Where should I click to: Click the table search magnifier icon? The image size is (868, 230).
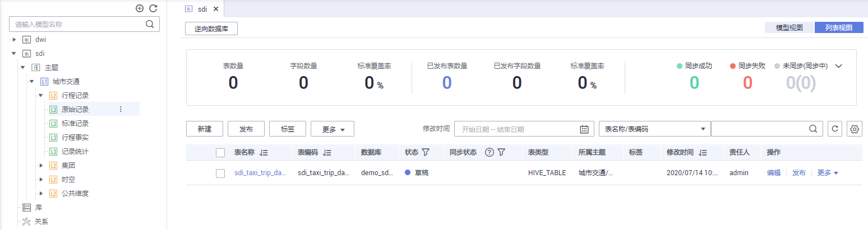click(813, 129)
